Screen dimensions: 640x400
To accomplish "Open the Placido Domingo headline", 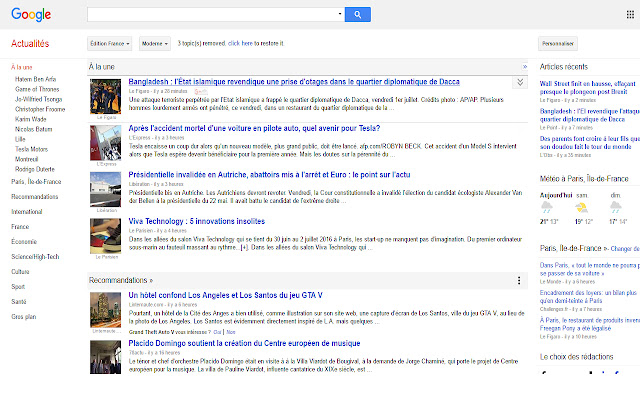I will [244, 343].
